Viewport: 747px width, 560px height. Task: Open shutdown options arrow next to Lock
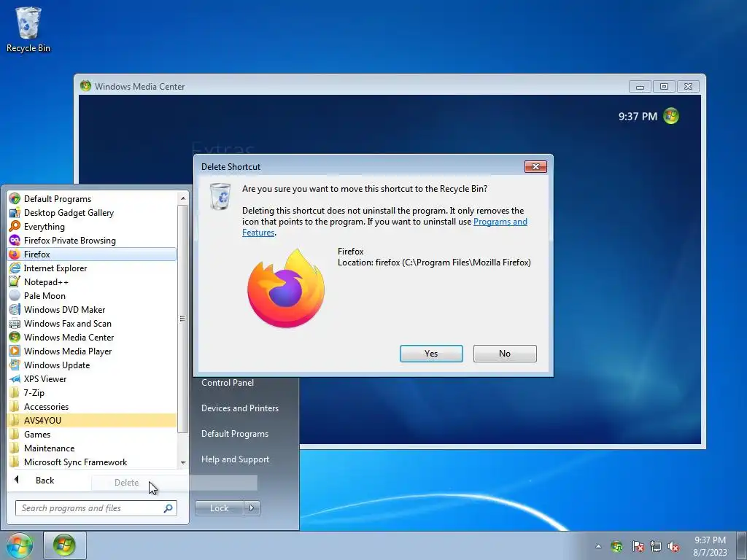tap(252, 508)
